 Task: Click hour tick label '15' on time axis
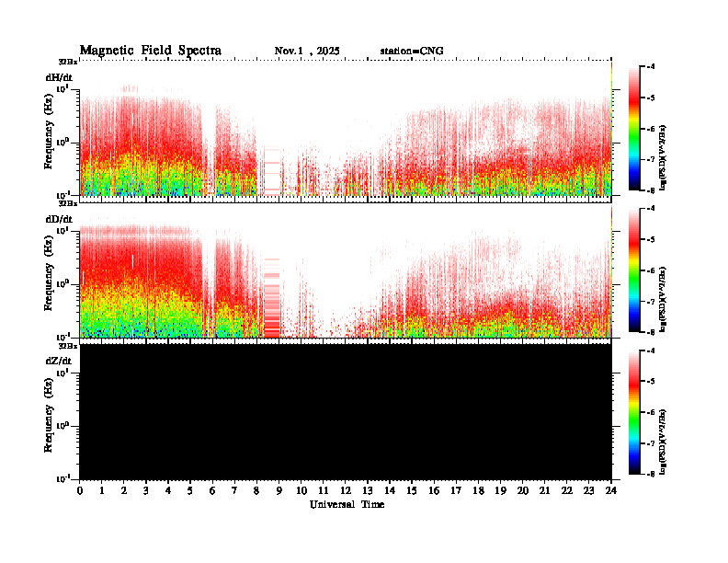412,490
